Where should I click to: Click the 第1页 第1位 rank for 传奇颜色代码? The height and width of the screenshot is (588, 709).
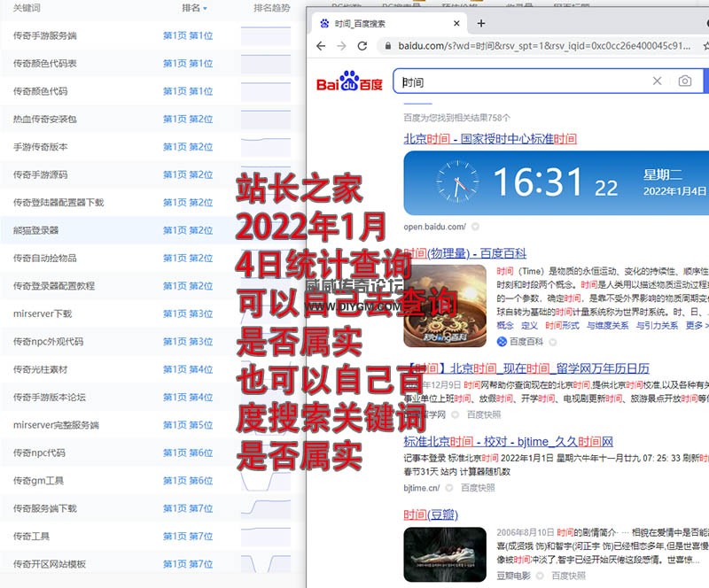point(188,91)
